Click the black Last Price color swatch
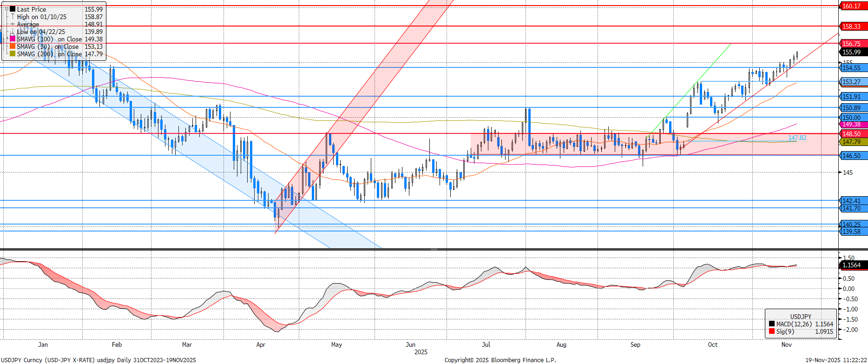This screenshot has height=364, width=868. (13, 9)
